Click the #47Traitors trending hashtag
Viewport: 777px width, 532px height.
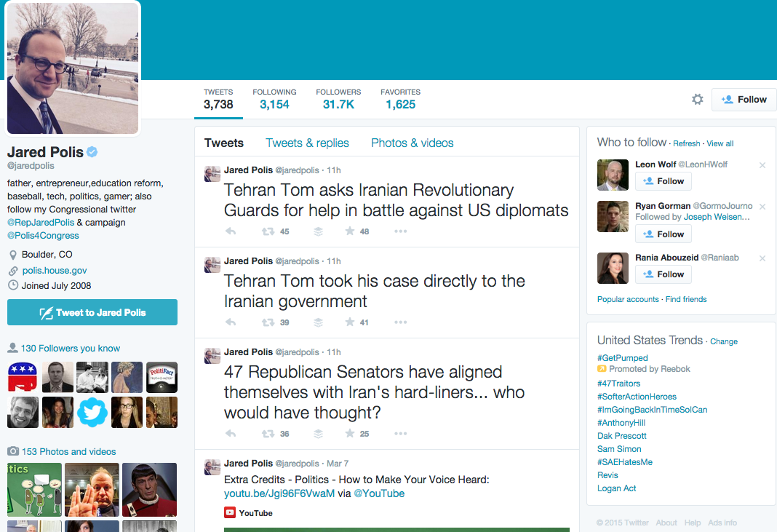click(x=618, y=384)
